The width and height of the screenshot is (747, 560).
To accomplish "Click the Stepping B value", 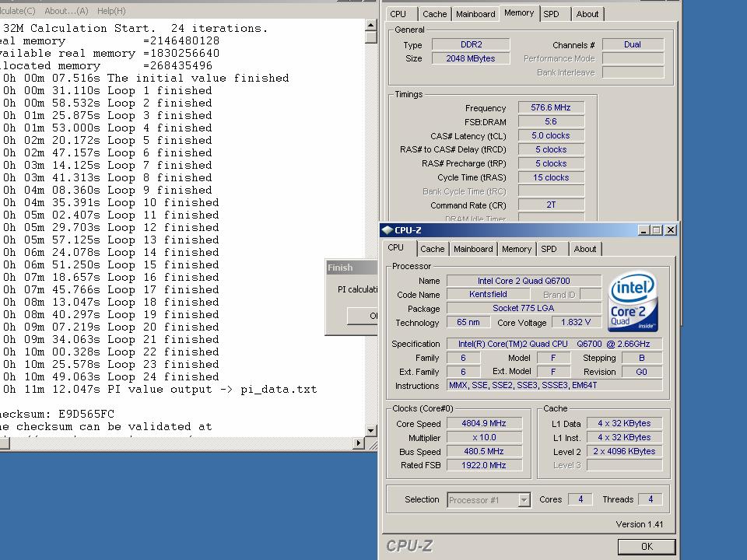I will 641,358.
